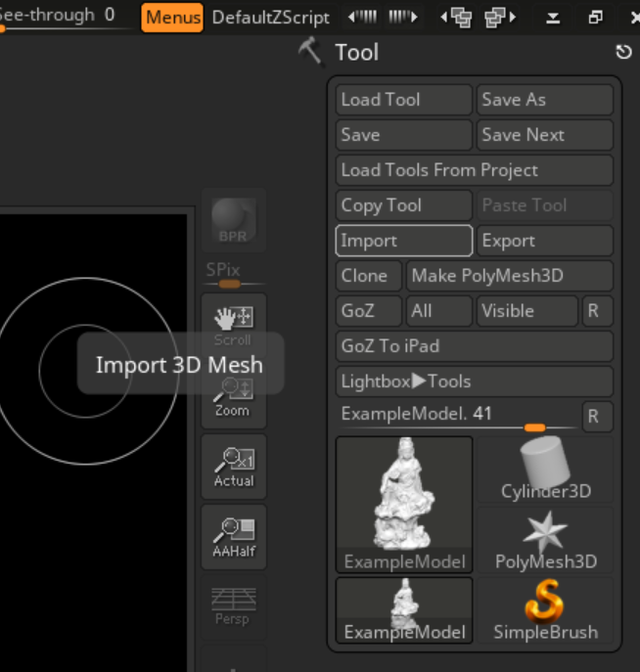Toggle the Menus button off
The height and width of the screenshot is (672, 640).
[172, 17]
